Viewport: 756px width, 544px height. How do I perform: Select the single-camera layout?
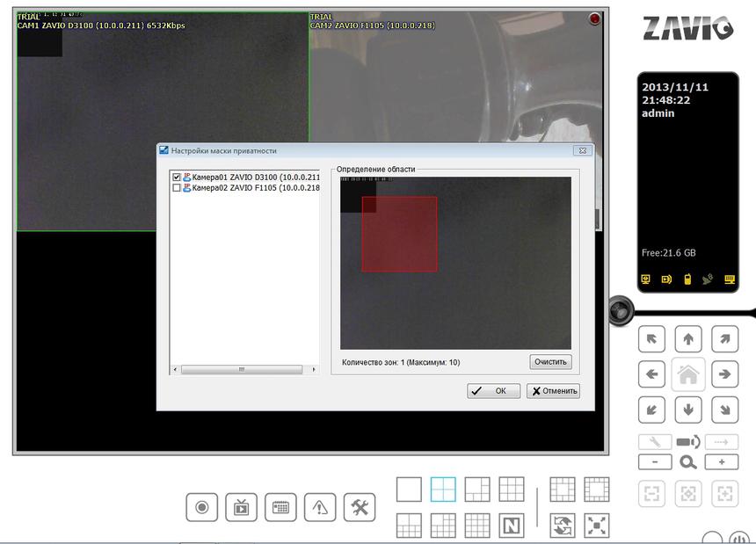(409, 490)
